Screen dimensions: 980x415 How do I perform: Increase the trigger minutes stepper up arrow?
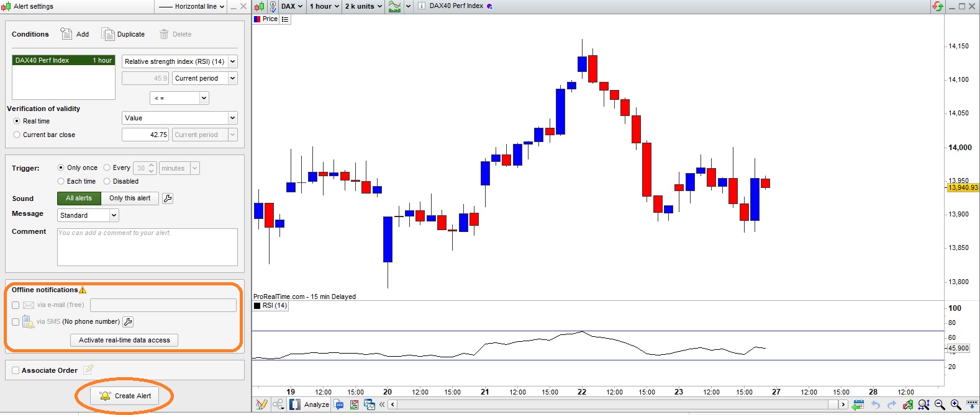pyautogui.click(x=151, y=166)
